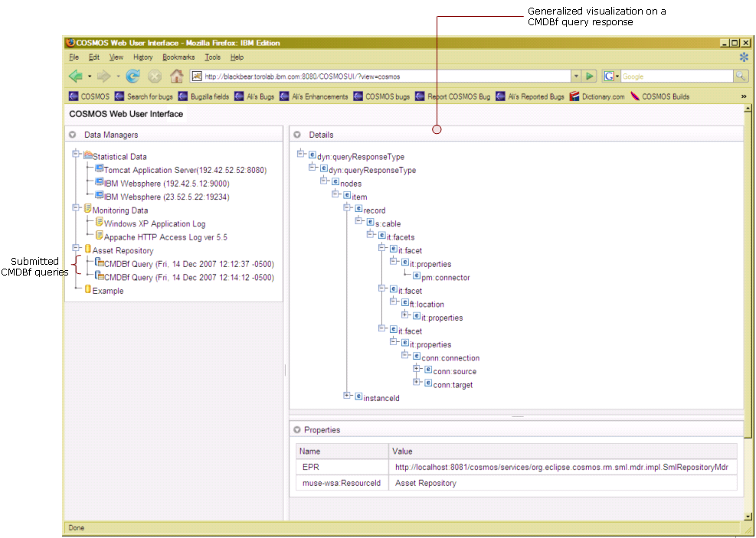Open the View menu
This screenshot has width=756, height=538.
116,57
